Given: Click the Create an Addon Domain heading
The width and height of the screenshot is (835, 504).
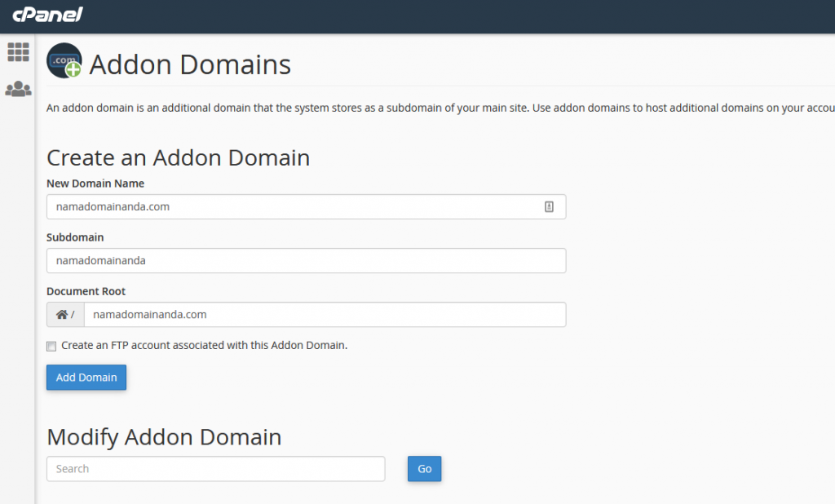Looking at the screenshot, I should (x=179, y=157).
